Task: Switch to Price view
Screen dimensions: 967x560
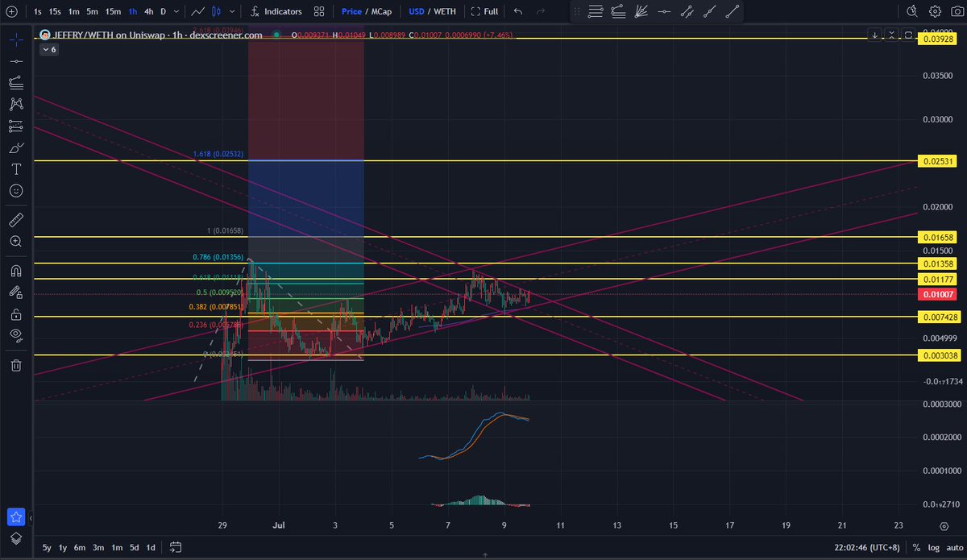Action: pos(351,12)
